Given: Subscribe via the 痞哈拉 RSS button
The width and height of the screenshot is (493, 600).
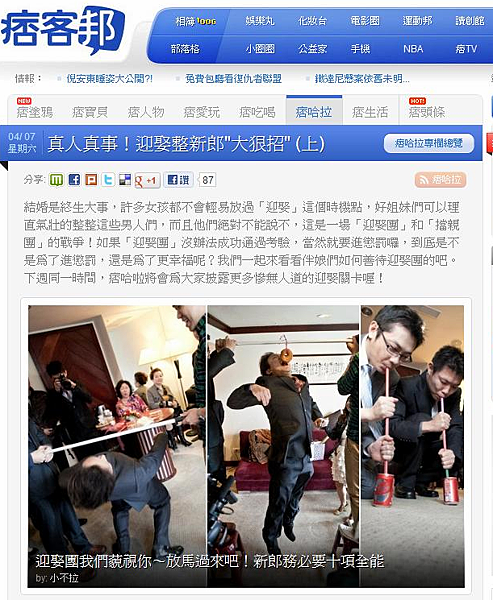Looking at the screenshot, I should (441, 179).
